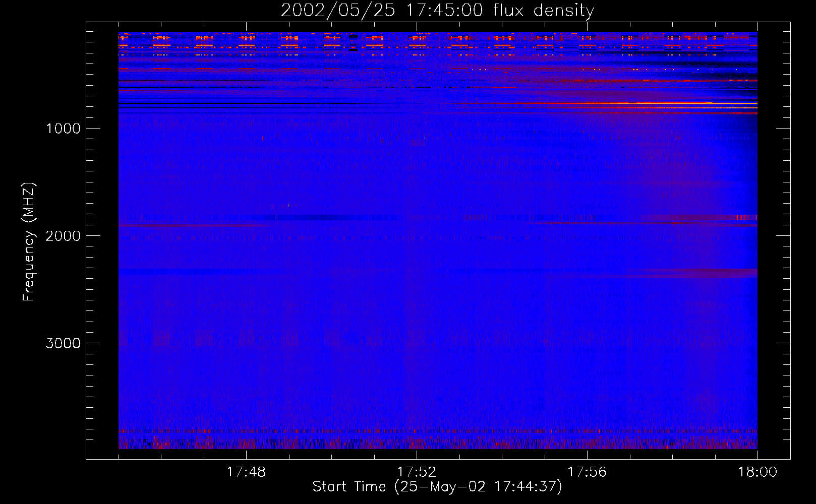Click the plot title '2002/05/25 17:45:00 flux density'
This screenshot has height=504, width=816.
437,11
